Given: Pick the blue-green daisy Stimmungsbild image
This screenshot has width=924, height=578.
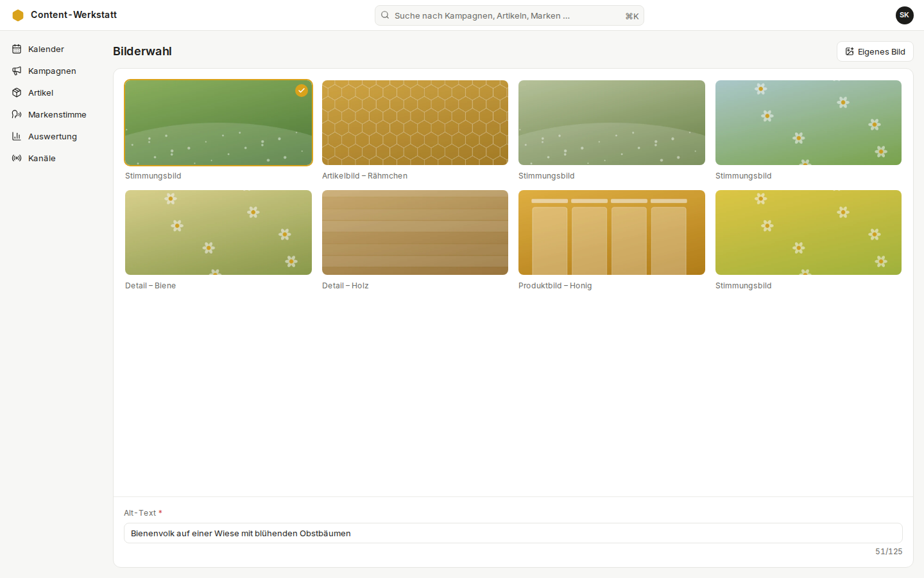Looking at the screenshot, I should pos(809,123).
